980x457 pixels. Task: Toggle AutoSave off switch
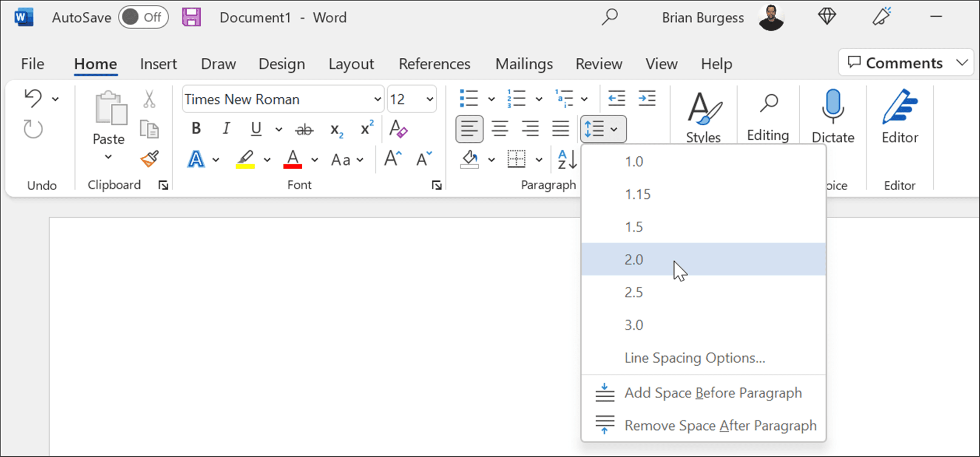coord(143,17)
